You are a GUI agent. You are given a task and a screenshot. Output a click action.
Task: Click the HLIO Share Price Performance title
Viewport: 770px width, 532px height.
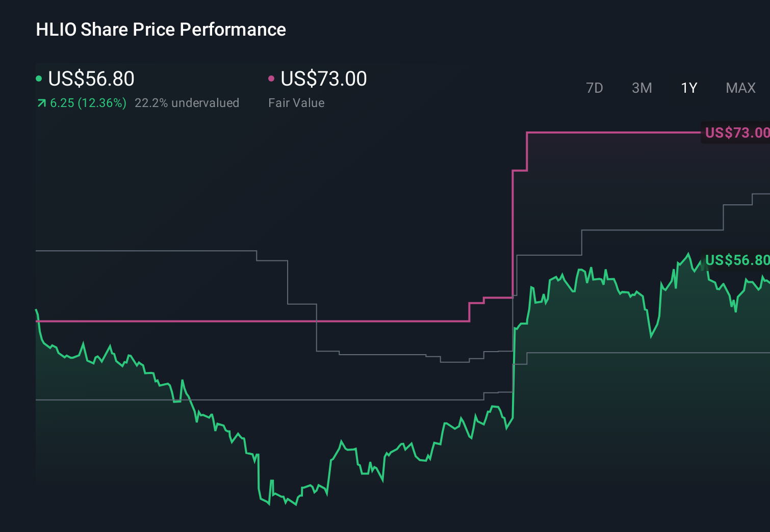click(x=160, y=30)
